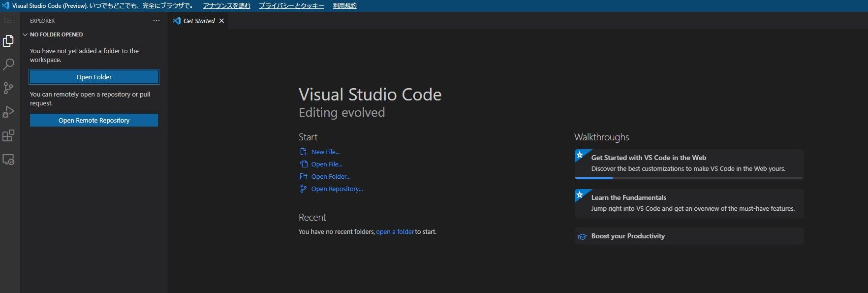Viewport: 868px width, 293px height.
Task: Click the Open Remote Repository button
Action: pyautogui.click(x=94, y=120)
